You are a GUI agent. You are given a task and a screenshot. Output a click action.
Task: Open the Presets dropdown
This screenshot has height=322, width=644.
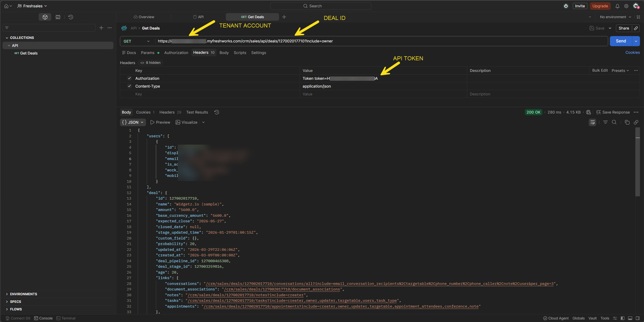[620, 71]
